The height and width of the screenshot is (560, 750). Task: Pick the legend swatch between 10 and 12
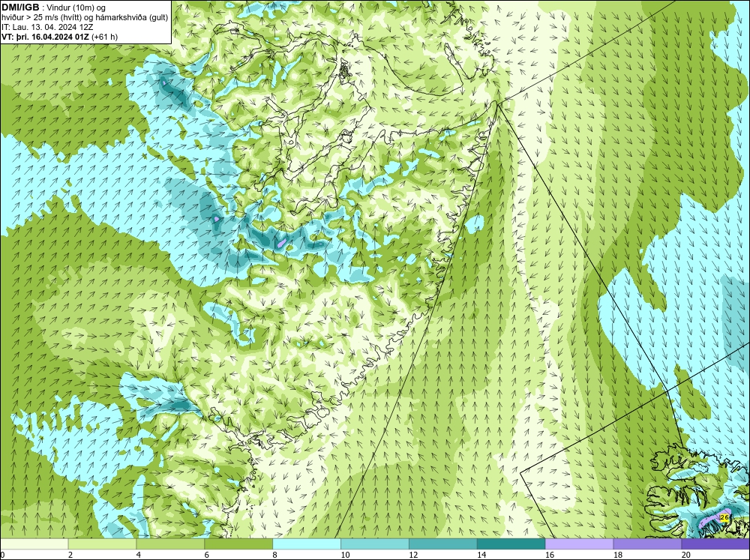(x=375, y=544)
